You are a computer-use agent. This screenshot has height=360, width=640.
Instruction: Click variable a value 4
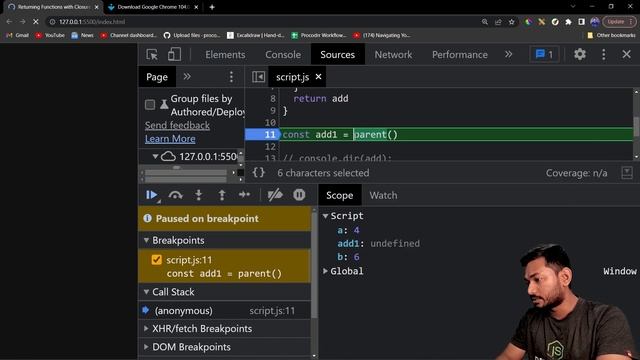point(356,230)
